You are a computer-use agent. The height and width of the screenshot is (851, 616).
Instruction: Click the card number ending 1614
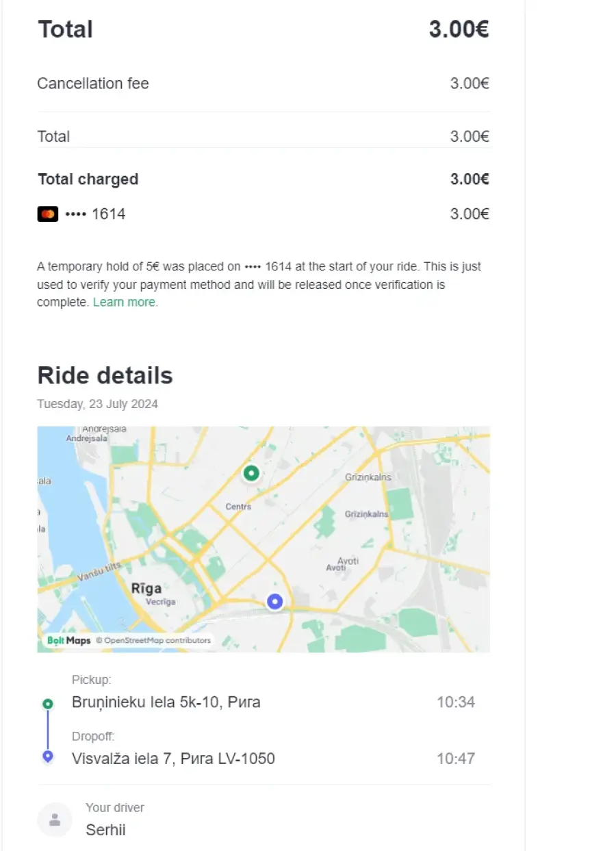click(95, 214)
